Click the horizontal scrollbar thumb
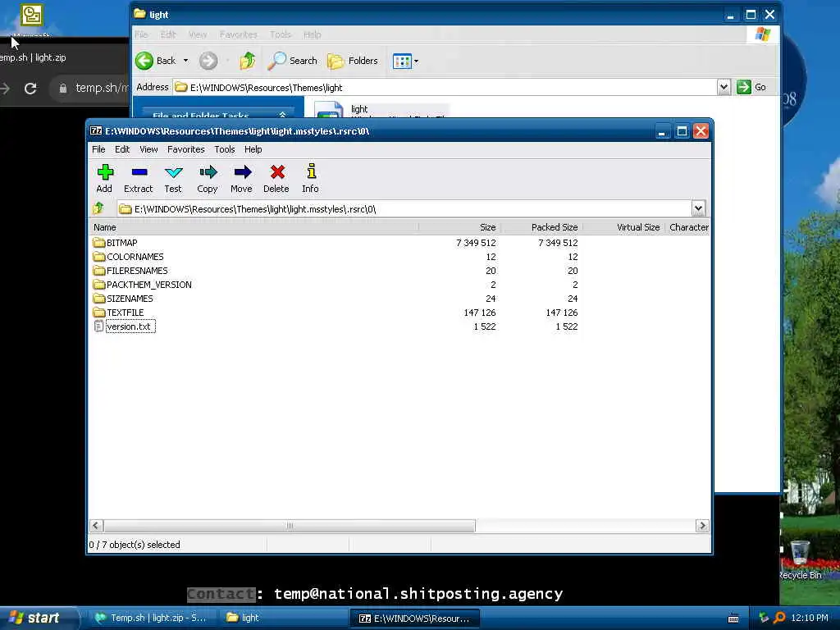840x630 pixels. pos(290,526)
